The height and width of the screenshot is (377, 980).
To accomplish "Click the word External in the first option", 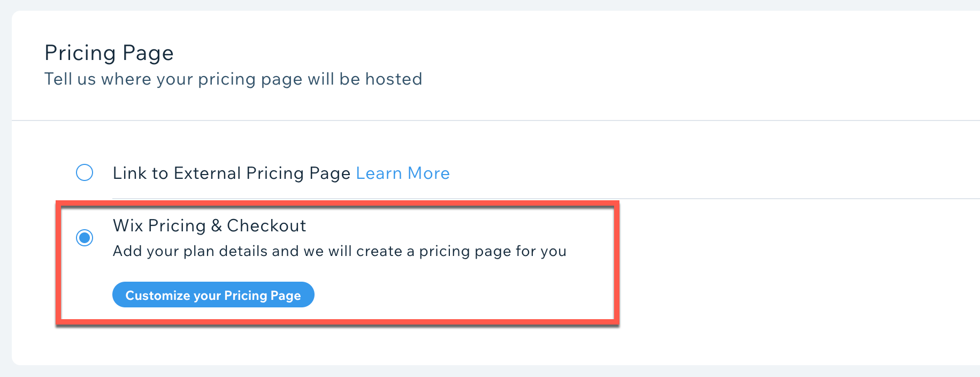I will pyautogui.click(x=207, y=173).
